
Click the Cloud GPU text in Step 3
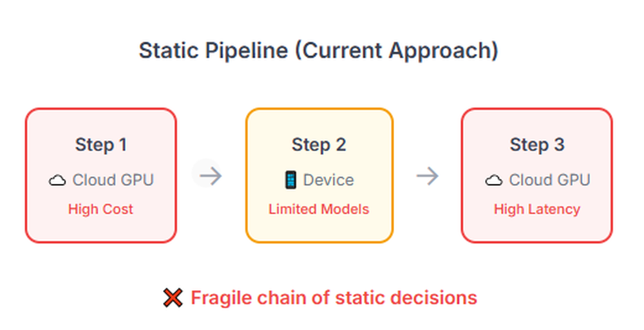tap(550, 180)
